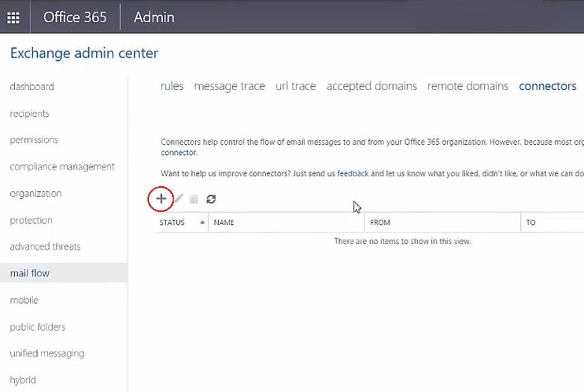Click the delete trash icon
Screen dimensions: 584x392
pyautogui.click(x=194, y=199)
